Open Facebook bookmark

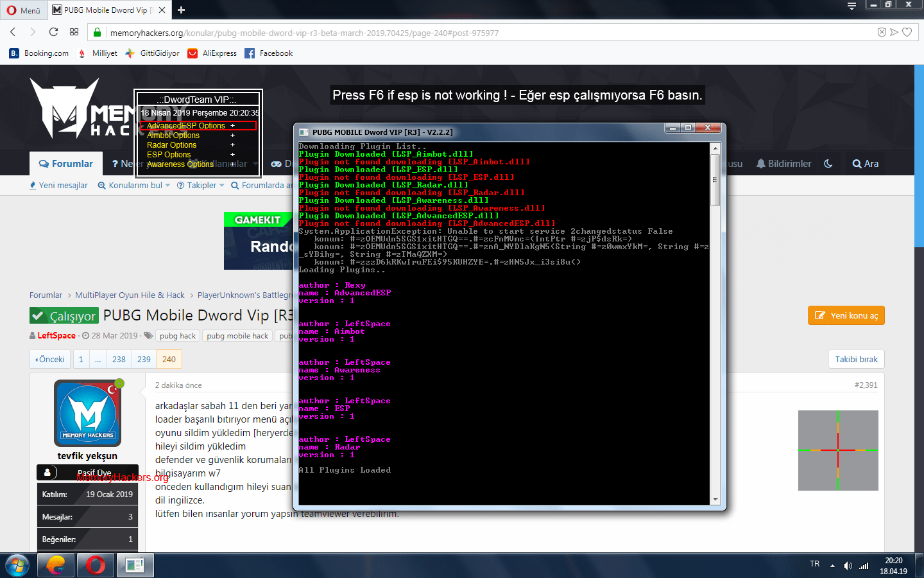pos(269,53)
